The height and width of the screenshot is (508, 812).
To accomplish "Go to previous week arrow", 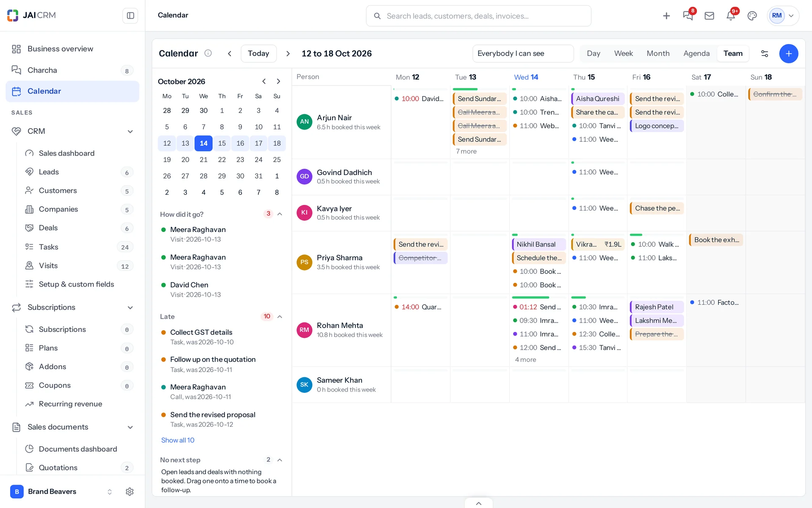I will coord(230,53).
